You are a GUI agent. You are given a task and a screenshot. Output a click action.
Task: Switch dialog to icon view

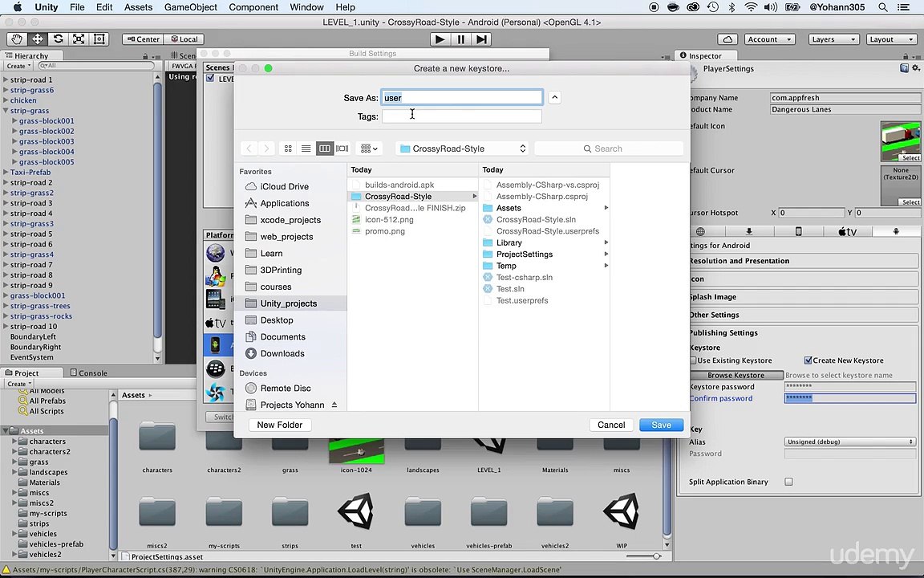point(288,149)
